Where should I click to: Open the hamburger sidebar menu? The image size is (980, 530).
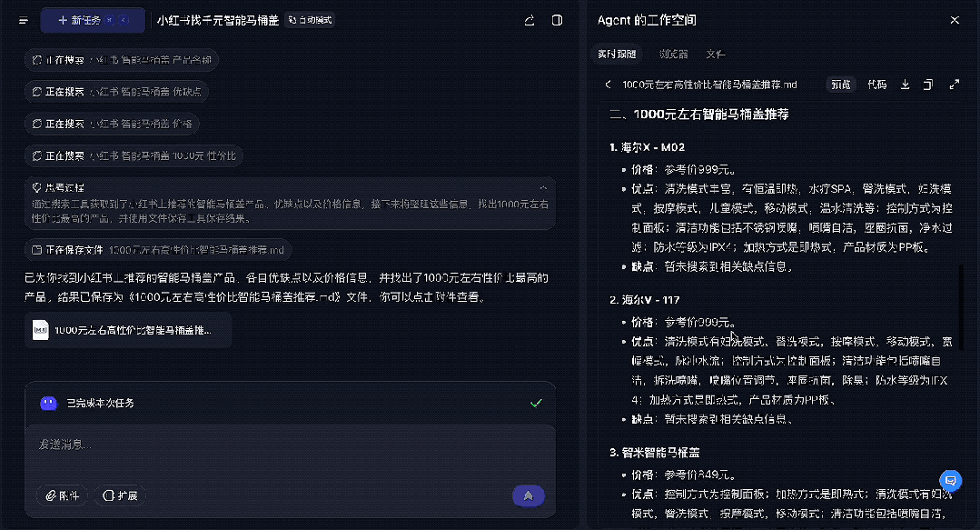click(24, 21)
